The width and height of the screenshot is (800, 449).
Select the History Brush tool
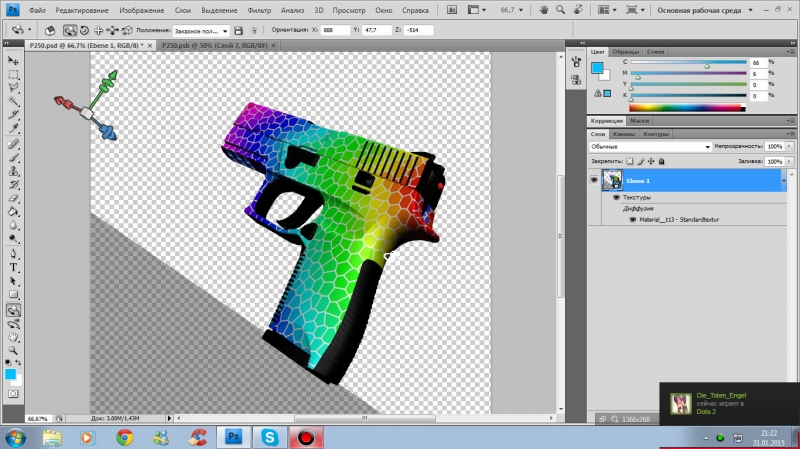(x=13, y=185)
